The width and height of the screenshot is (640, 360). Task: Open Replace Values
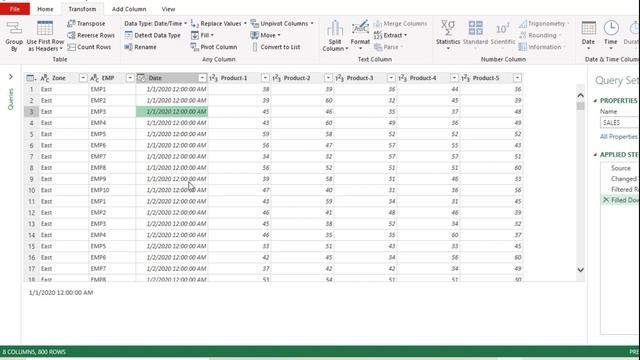pyautogui.click(x=218, y=24)
